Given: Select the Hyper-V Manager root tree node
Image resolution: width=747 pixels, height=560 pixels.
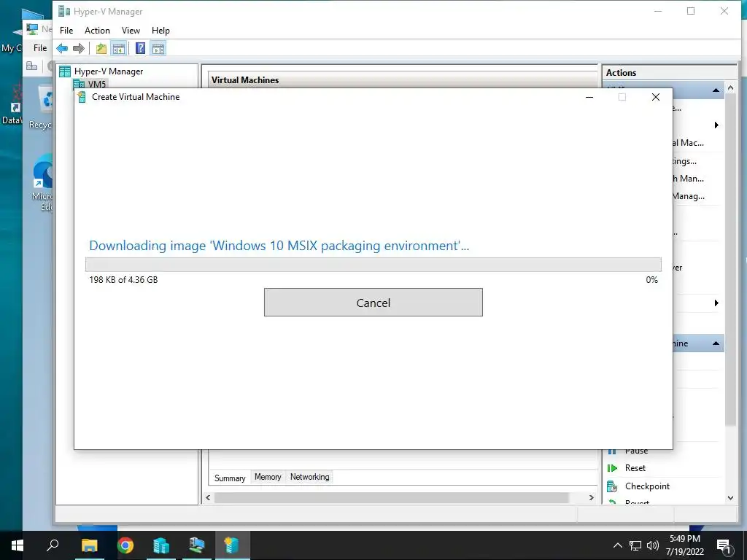Looking at the screenshot, I should pyautogui.click(x=109, y=71).
